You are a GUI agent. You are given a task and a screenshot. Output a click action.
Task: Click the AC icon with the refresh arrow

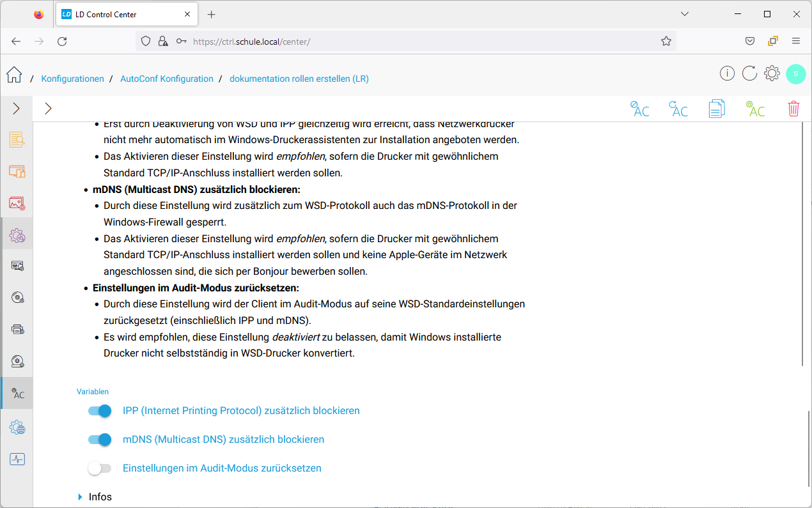click(678, 109)
